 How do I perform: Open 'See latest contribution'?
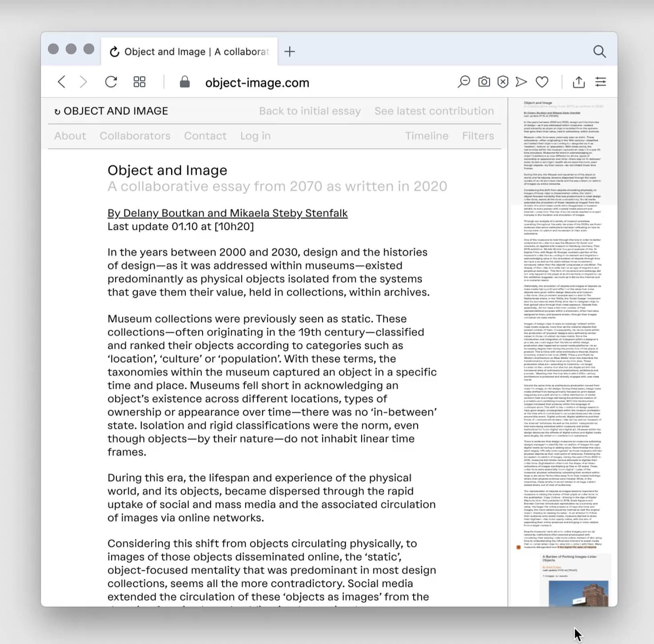(x=434, y=111)
